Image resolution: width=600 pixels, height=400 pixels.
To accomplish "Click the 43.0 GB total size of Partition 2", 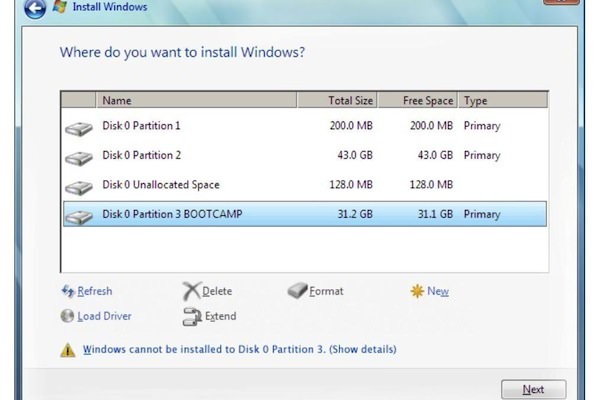I will (355, 155).
